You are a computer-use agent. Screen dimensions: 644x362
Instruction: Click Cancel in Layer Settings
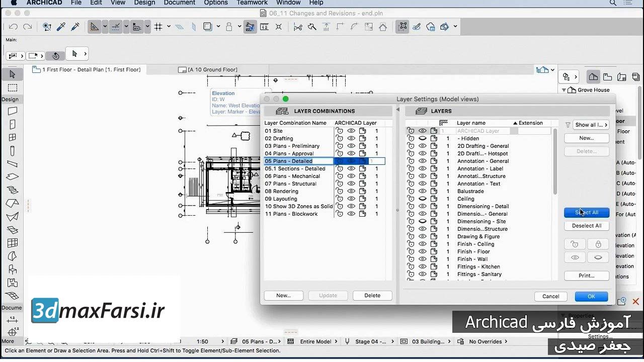(x=551, y=297)
